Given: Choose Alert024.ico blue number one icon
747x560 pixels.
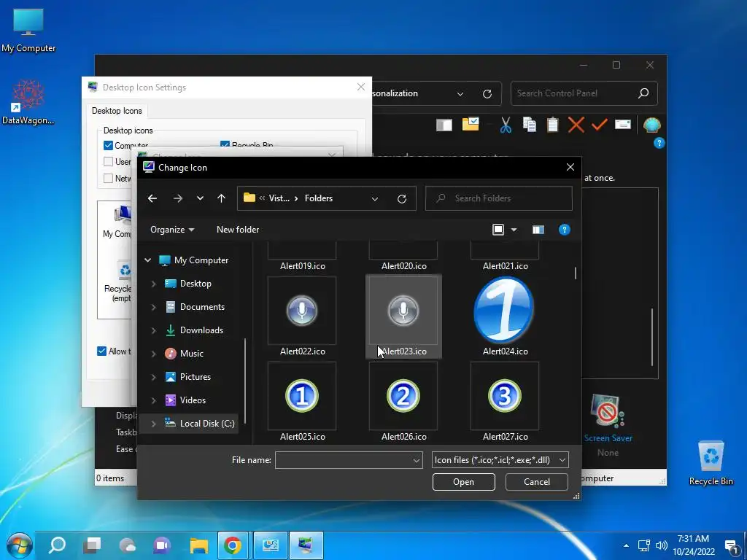Looking at the screenshot, I should click(x=504, y=311).
